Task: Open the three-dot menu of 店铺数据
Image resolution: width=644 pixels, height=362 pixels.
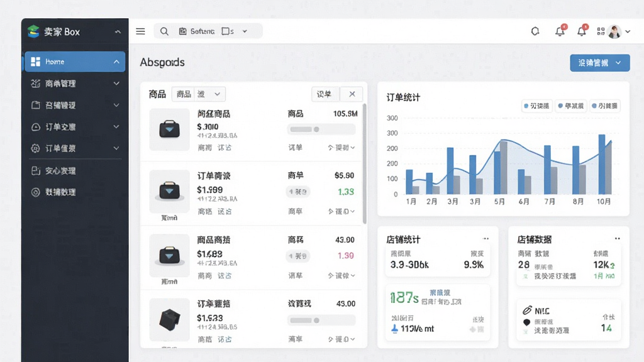Action: pos(618,238)
